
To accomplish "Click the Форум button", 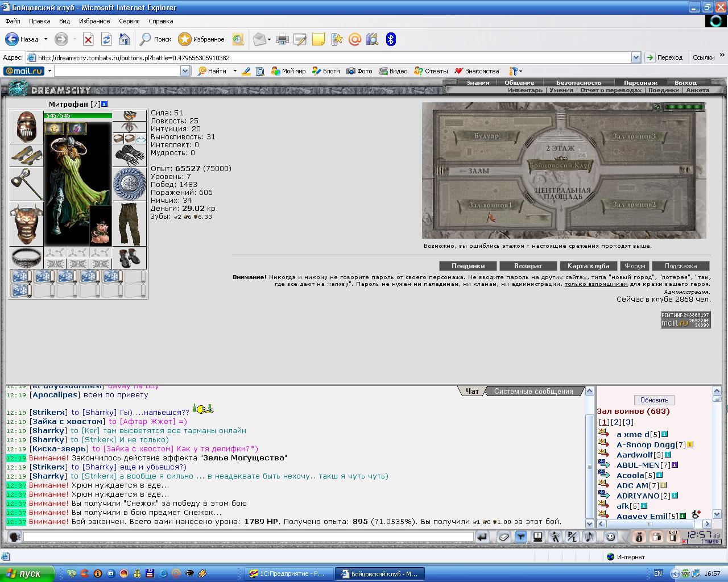I will [635, 265].
